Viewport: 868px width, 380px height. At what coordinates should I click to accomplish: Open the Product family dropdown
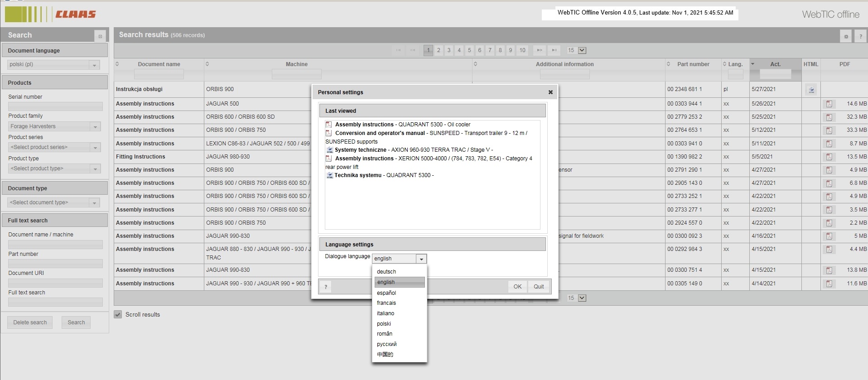point(95,127)
